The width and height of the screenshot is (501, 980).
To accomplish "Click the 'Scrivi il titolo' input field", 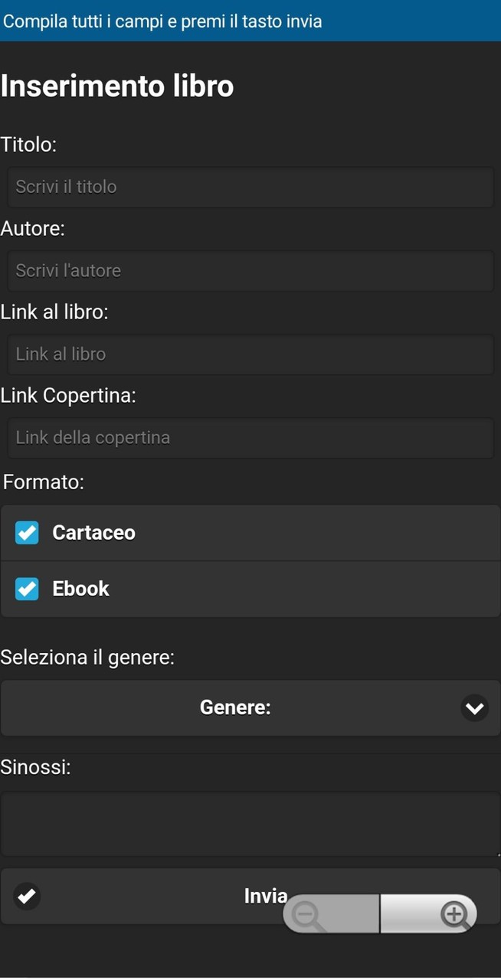I will [250, 186].
